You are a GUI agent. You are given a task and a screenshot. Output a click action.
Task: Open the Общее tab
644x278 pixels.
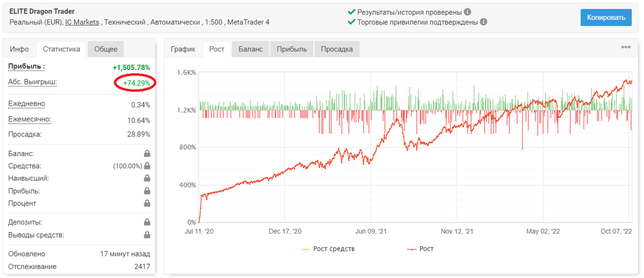tap(106, 49)
